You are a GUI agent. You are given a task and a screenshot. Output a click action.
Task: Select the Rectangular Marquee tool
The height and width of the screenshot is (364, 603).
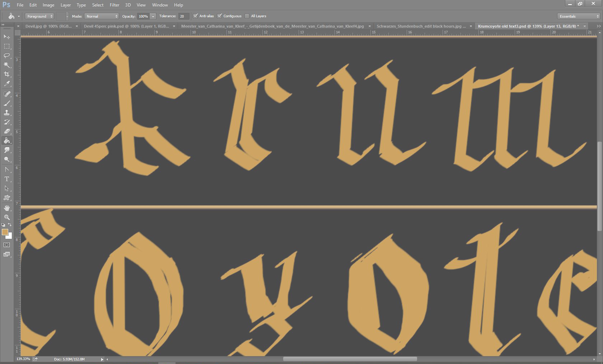[x=7, y=46]
